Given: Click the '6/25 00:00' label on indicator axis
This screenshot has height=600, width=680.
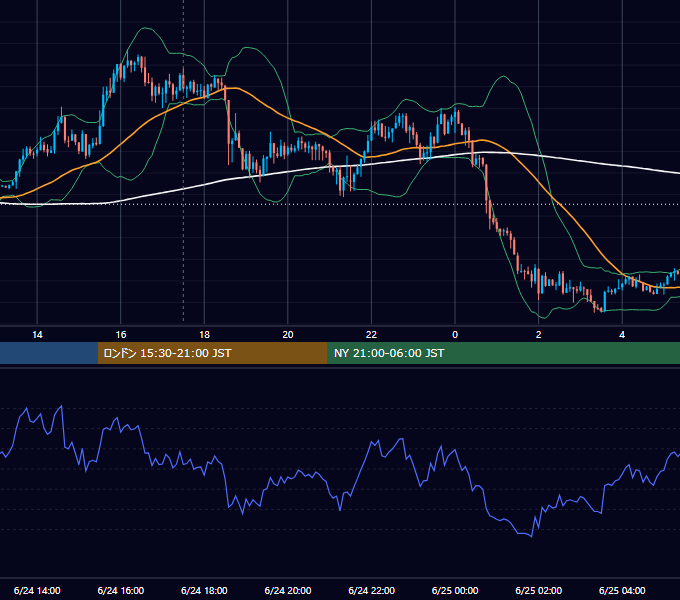Looking at the screenshot, I should click(455, 590).
